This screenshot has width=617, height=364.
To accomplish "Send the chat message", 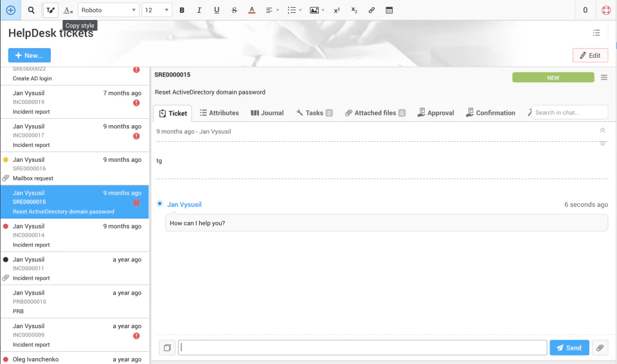I will click(569, 347).
